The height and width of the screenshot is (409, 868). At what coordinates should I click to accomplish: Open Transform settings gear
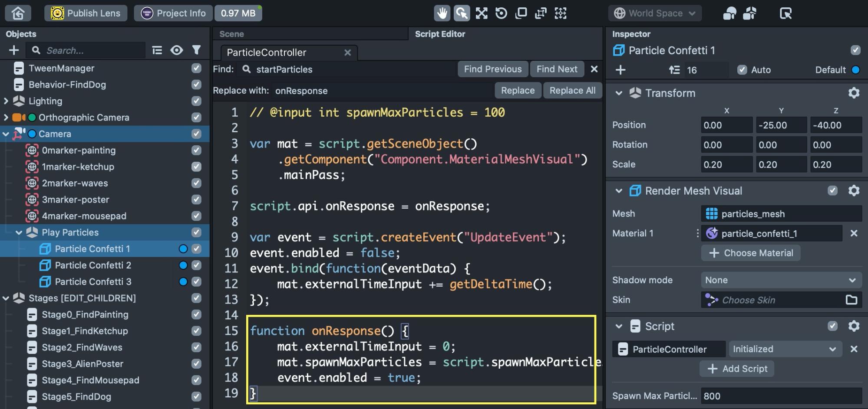click(x=854, y=93)
